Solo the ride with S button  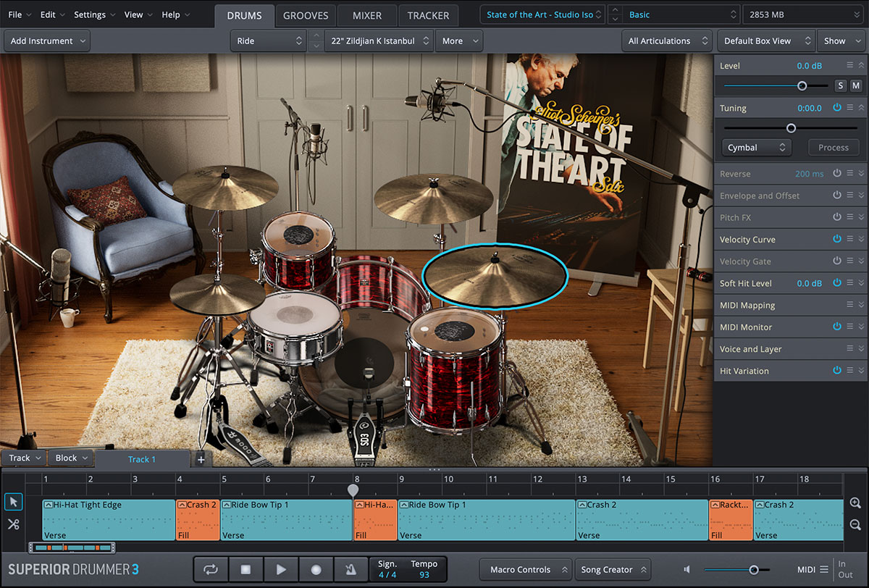(841, 85)
